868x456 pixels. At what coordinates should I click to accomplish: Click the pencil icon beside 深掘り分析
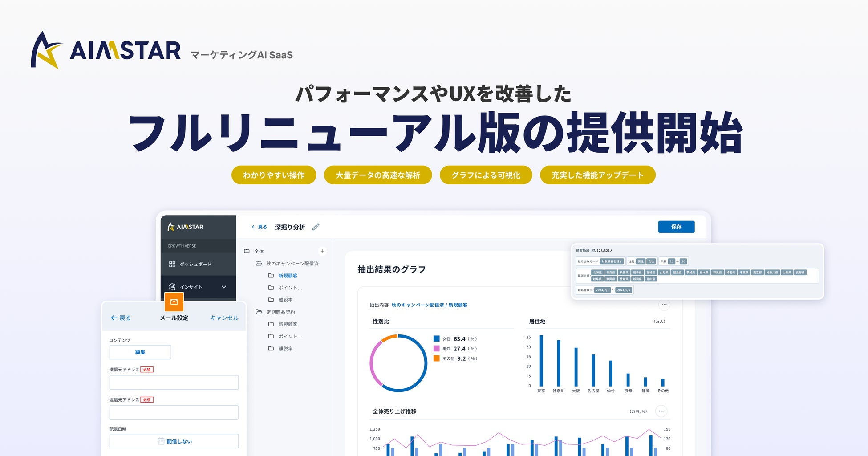click(x=316, y=227)
